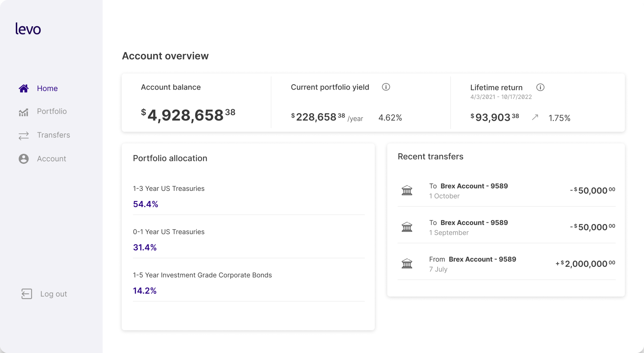Click bank icon for 7 July transfer
This screenshot has height=353, width=644.
407,263
